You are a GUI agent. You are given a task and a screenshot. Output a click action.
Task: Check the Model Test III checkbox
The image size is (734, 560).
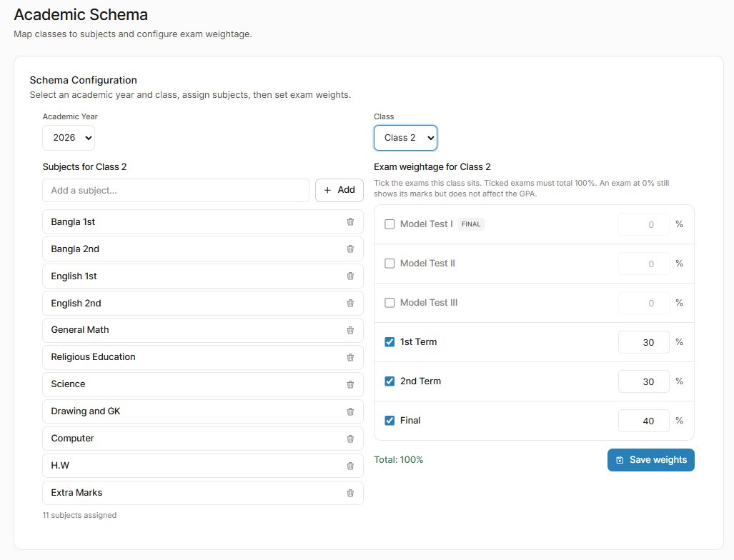[390, 303]
